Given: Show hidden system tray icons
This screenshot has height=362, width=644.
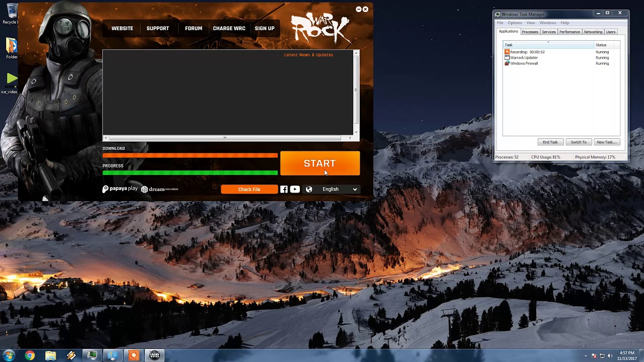Looking at the screenshot, I should pos(586,355).
